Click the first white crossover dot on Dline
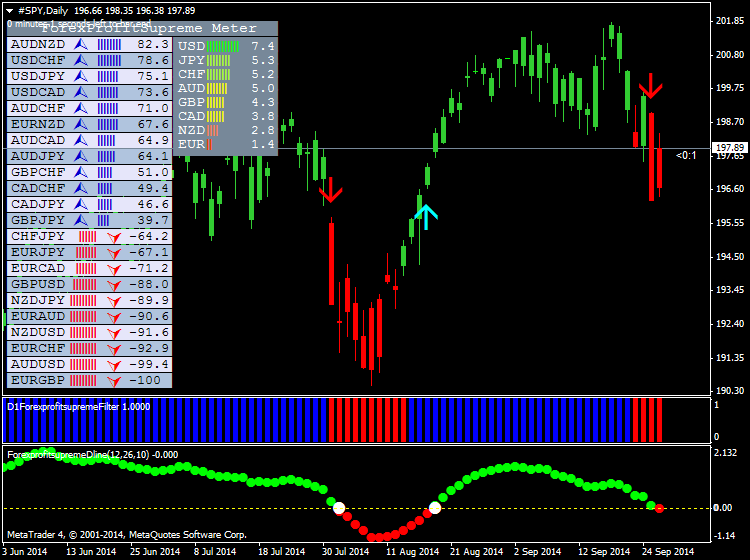Screen dimensions: 750x560 coord(338,508)
